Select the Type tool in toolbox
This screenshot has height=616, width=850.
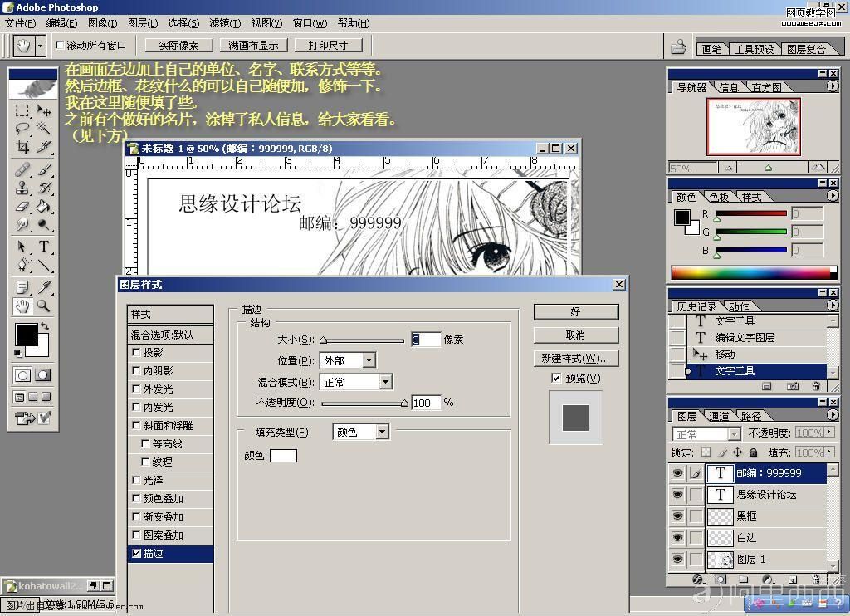(44, 247)
